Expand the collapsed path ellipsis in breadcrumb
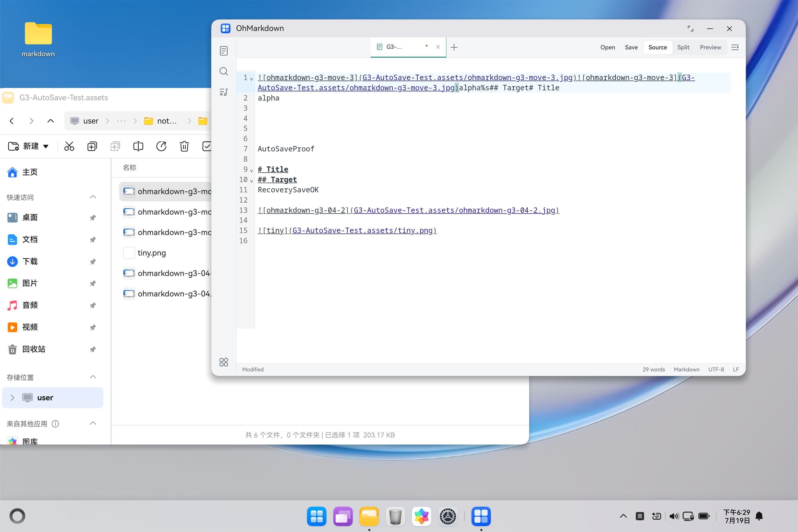 pos(121,121)
